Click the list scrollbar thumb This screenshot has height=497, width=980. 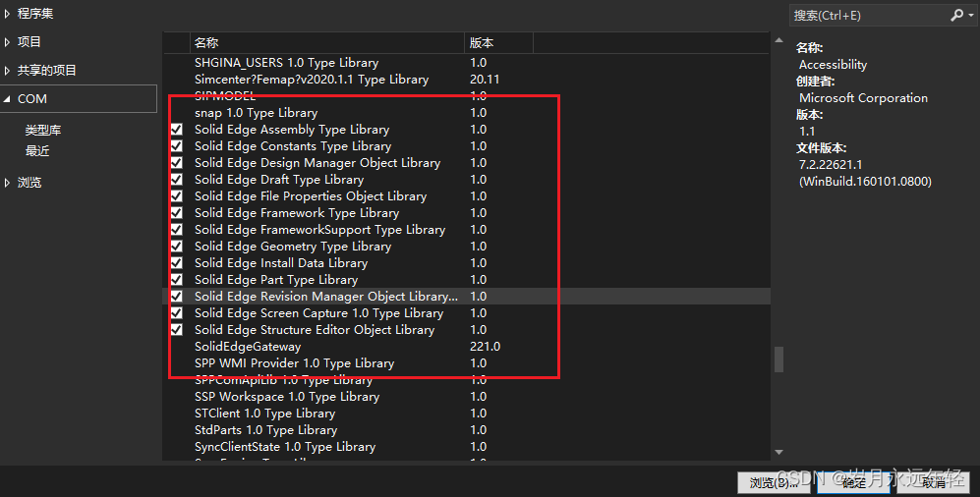point(778,359)
